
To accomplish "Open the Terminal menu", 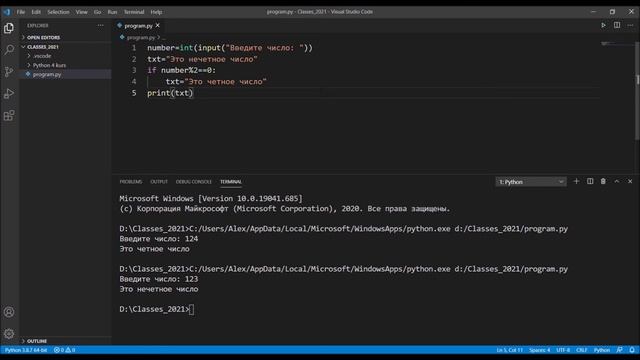I will [134, 12].
